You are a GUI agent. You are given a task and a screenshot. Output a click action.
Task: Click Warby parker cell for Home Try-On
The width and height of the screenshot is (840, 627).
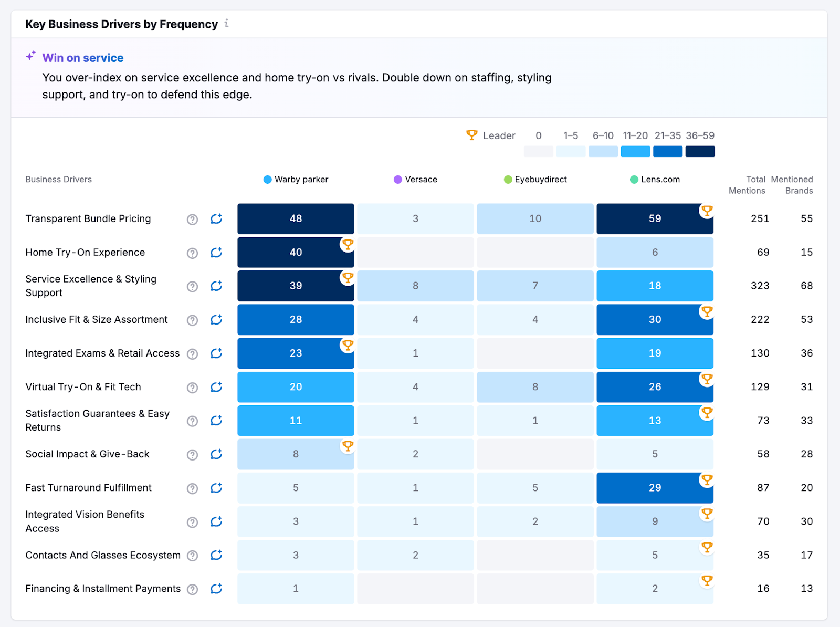tap(296, 253)
